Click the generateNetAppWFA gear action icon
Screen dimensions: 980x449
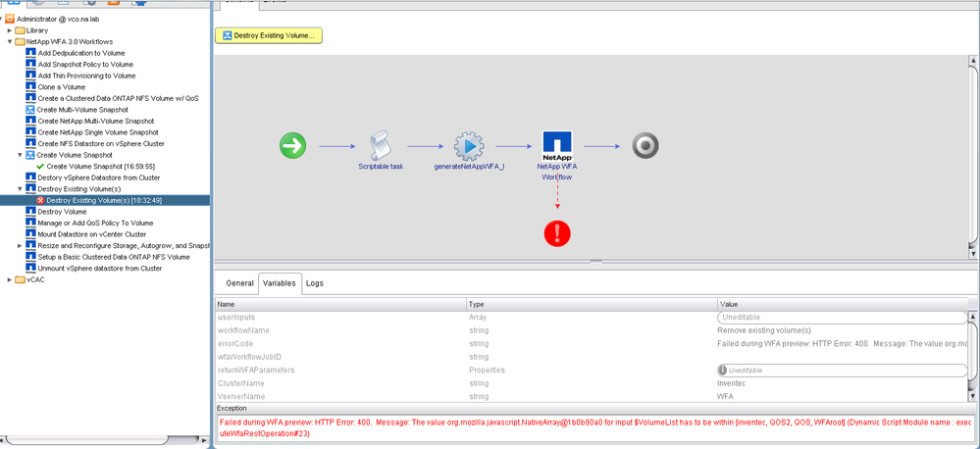[x=469, y=146]
